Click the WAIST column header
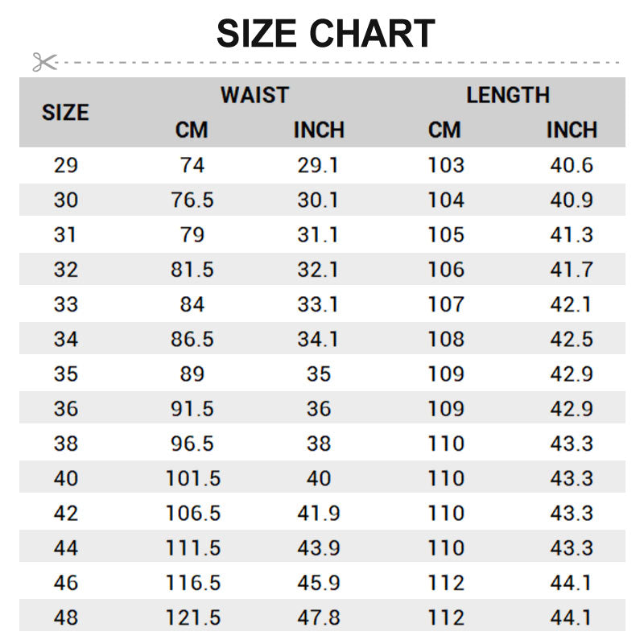644x644 pixels. coord(254,95)
